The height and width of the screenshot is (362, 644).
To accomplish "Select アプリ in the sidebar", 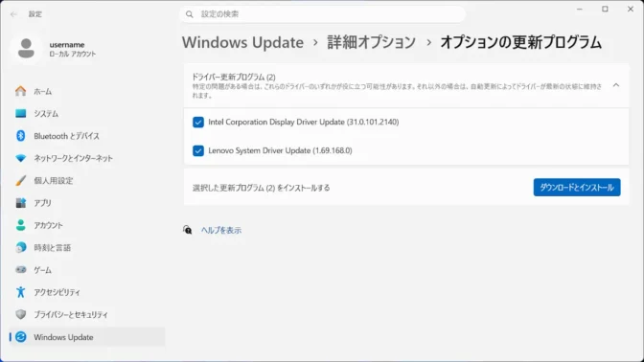I will (x=87, y=203).
